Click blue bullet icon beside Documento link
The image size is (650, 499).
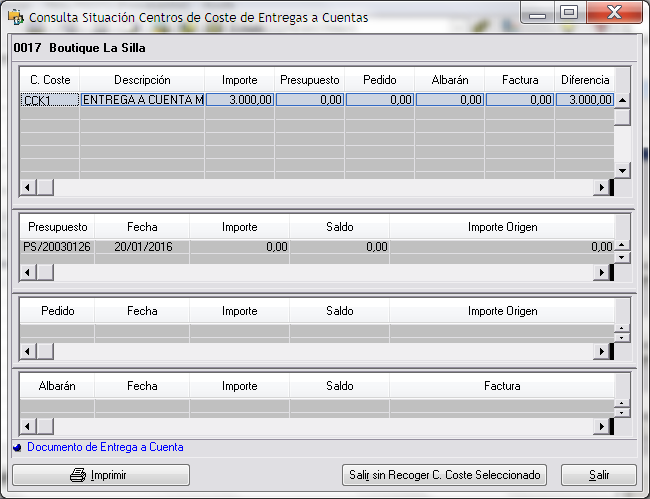pyautogui.click(x=17, y=448)
